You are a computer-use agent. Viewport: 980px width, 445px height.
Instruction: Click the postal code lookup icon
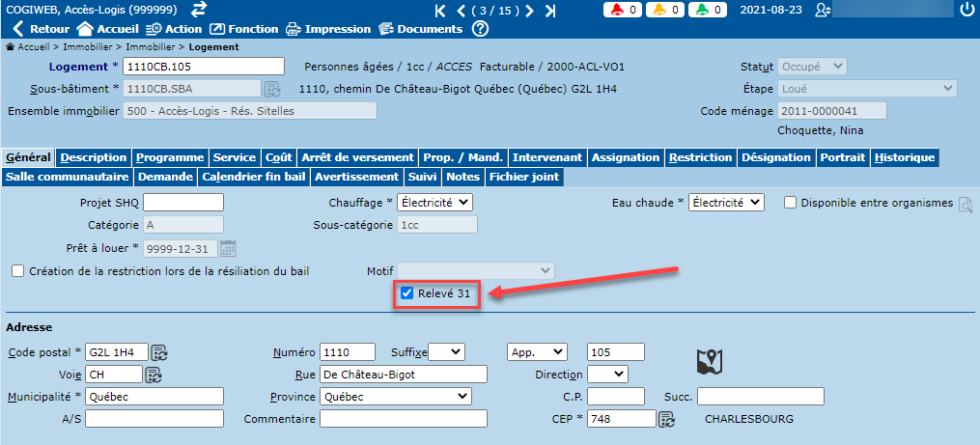[159, 351]
